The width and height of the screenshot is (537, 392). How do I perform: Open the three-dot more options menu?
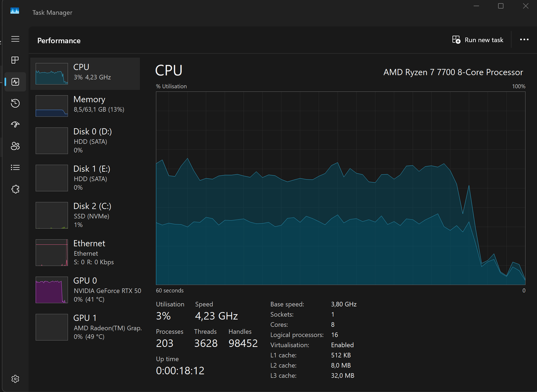coord(524,40)
